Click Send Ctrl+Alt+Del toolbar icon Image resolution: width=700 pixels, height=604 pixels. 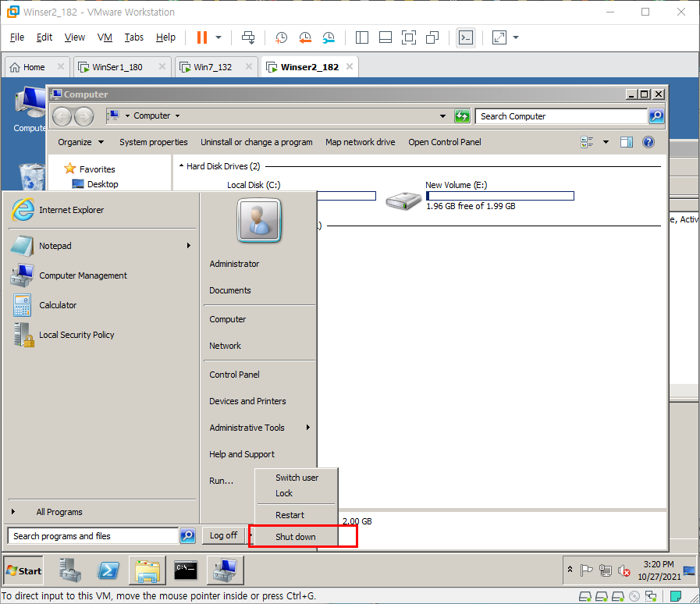(248, 37)
